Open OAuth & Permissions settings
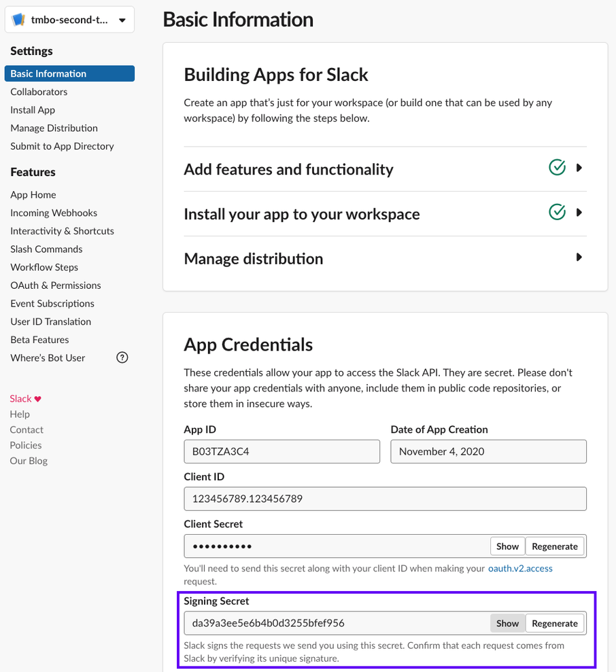Image resolution: width=616 pixels, height=672 pixels. pyautogui.click(x=55, y=285)
